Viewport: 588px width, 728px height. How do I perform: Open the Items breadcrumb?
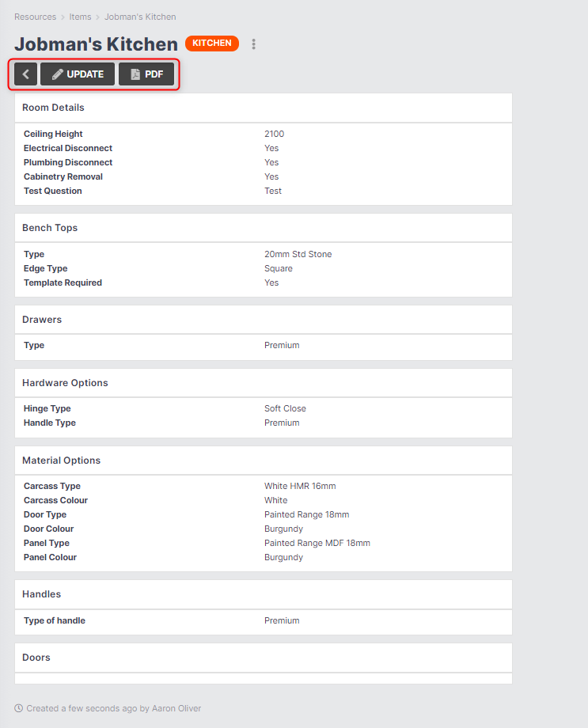80,16
